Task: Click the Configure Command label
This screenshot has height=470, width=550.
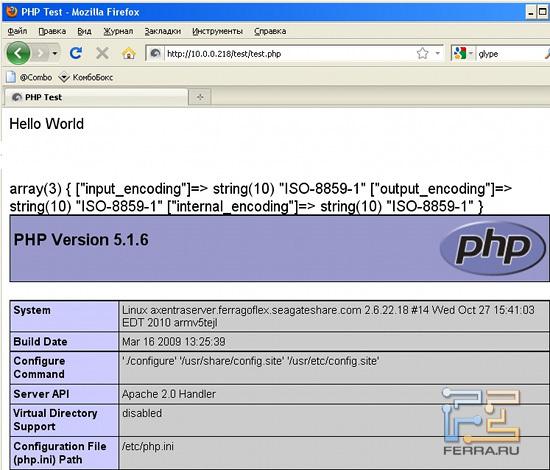Action: 39,368
